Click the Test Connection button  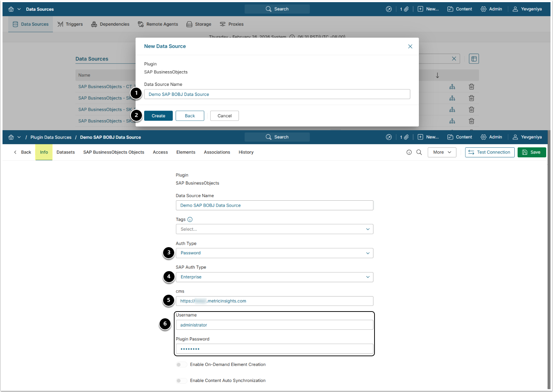(x=490, y=152)
